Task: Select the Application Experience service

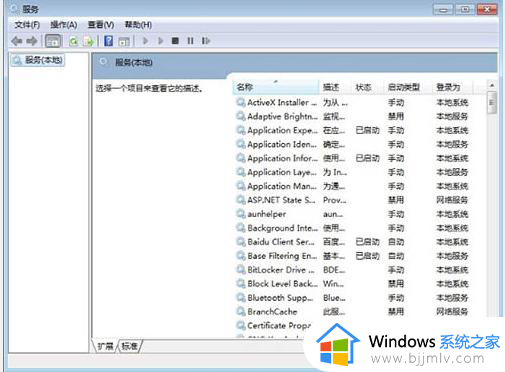Action: [352, 130]
